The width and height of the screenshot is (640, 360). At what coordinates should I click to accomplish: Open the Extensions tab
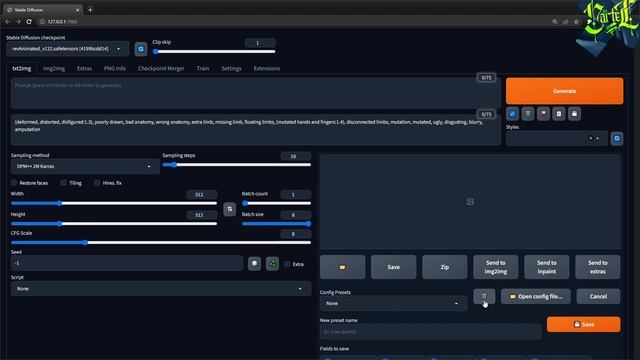click(267, 69)
